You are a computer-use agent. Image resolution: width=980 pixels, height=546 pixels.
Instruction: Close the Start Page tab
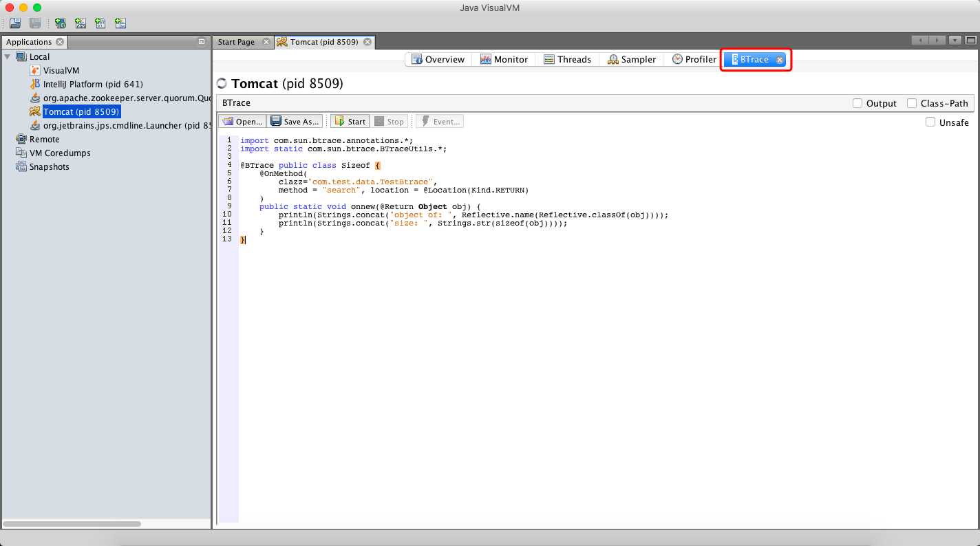266,42
